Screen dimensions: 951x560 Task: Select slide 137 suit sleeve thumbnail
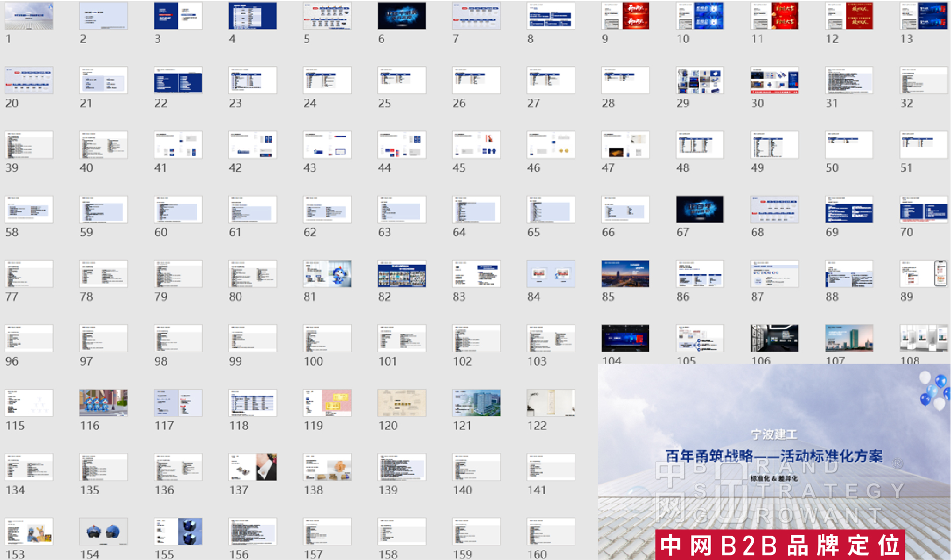tap(252, 467)
